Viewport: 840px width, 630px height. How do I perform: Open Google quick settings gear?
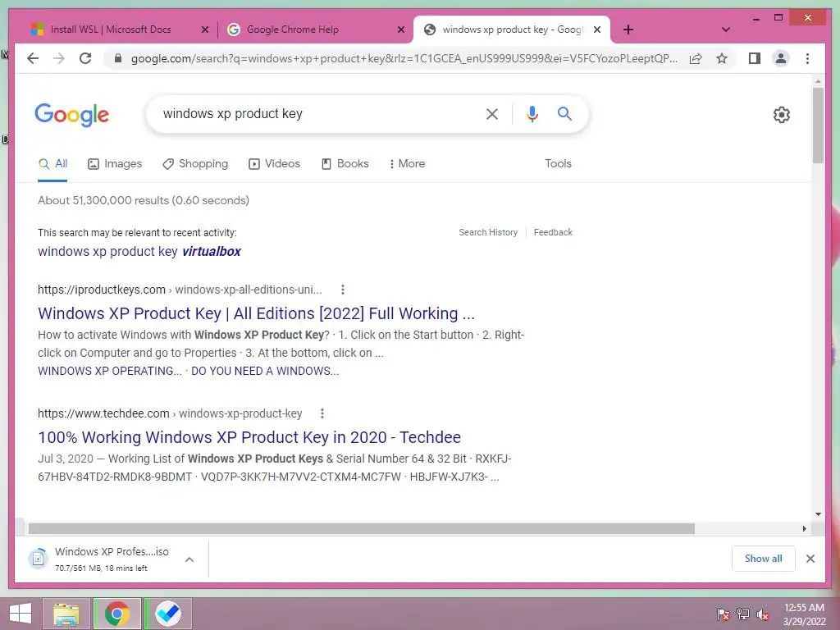(781, 115)
